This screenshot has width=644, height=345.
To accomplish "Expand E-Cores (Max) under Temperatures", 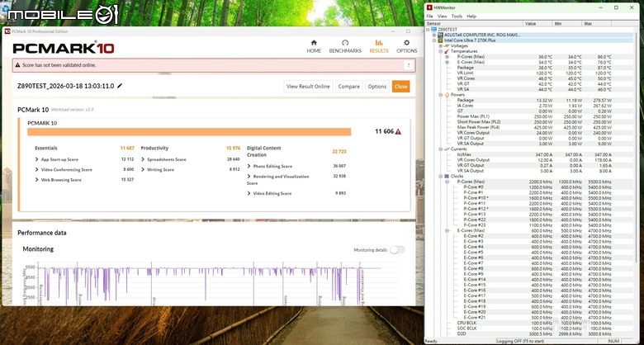I will 447,63.
